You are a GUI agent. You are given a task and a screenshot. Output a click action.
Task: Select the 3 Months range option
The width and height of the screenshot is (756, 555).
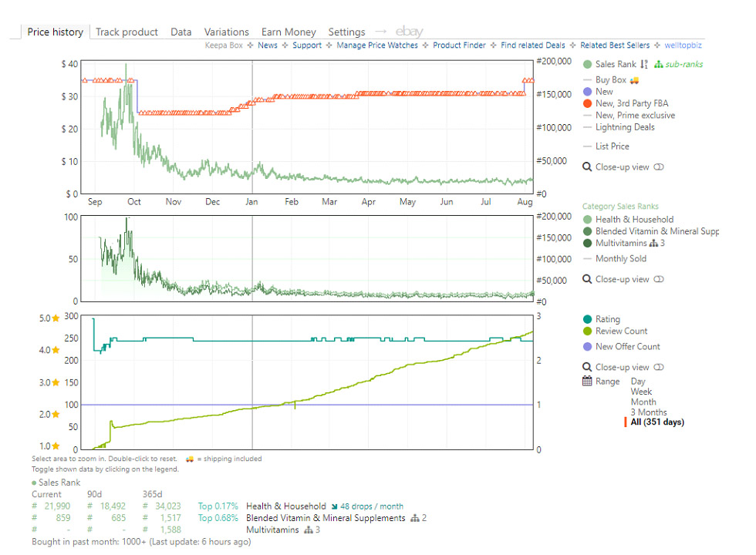point(648,412)
